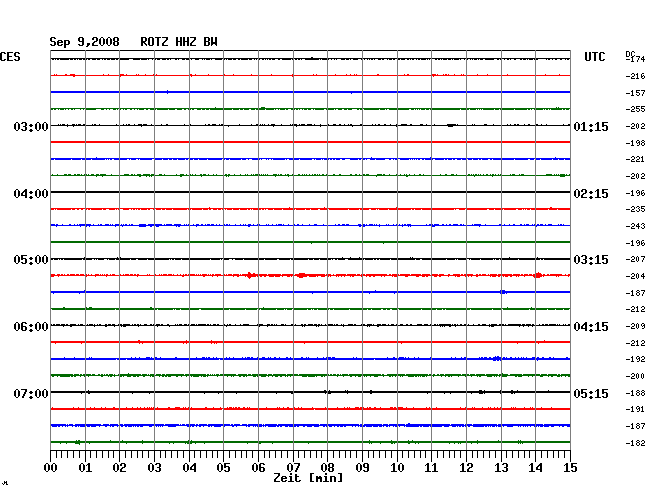Click the 04 minute axis tick label

click(x=189, y=468)
